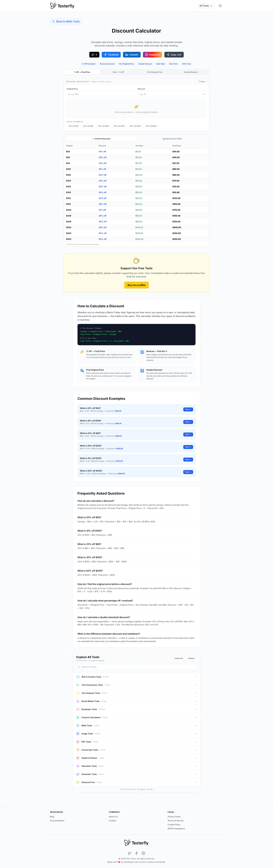Load the 15% off $500 quick example
The width and height of the screenshot is (273, 868).
[151, 126]
